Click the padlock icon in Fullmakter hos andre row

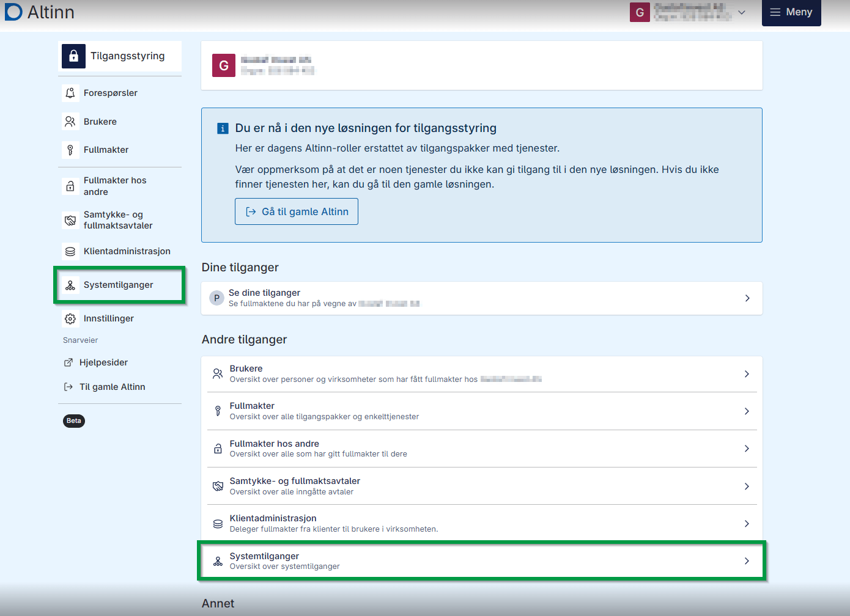(218, 449)
